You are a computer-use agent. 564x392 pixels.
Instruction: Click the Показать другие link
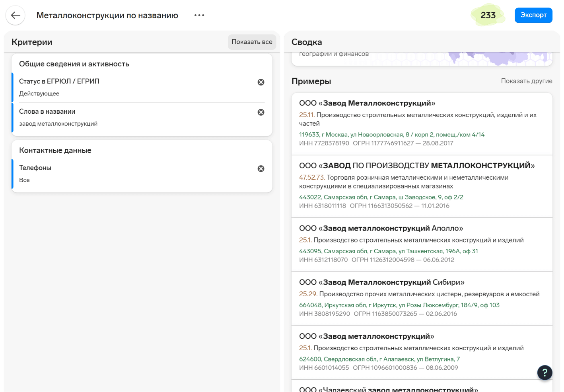pos(526,81)
